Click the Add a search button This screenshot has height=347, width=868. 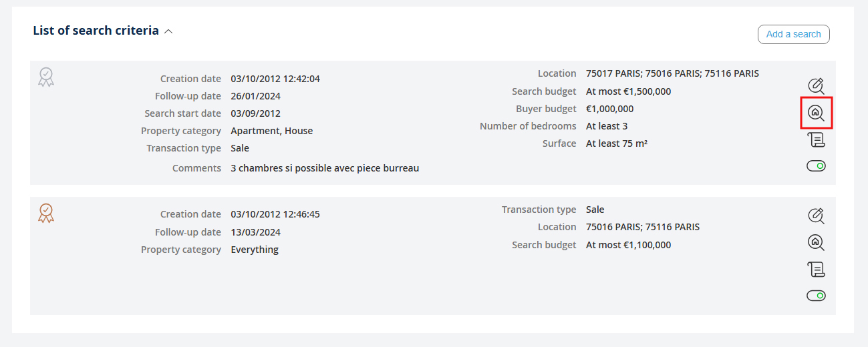pyautogui.click(x=793, y=34)
